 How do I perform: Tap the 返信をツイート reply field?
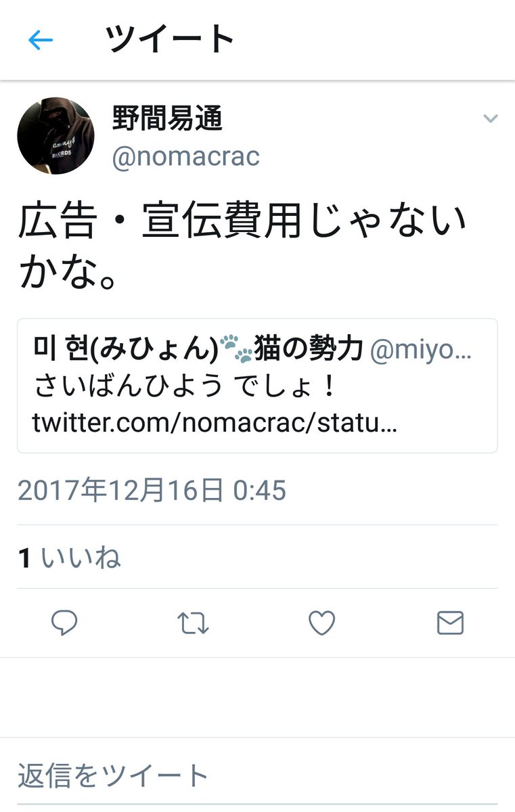click(x=257, y=775)
